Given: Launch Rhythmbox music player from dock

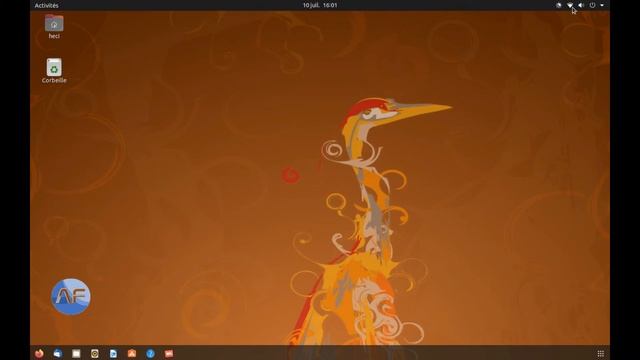Looking at the screenshot, I should coord(95,353).
